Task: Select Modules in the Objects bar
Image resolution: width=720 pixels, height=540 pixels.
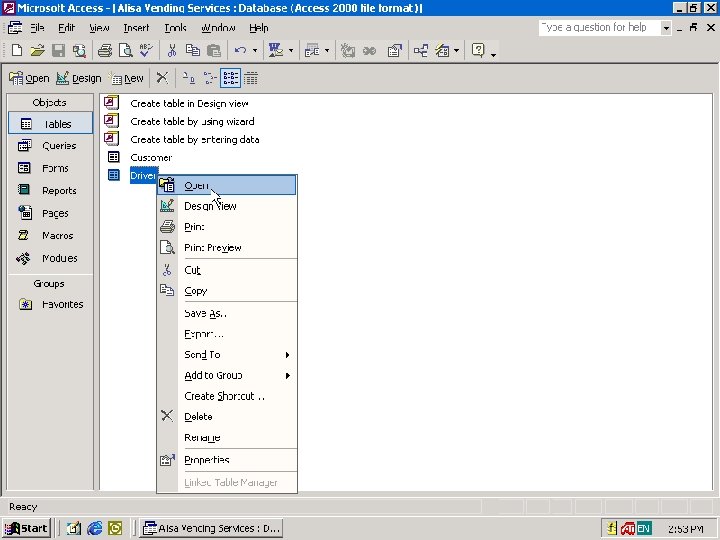Action: click(51, 258)
